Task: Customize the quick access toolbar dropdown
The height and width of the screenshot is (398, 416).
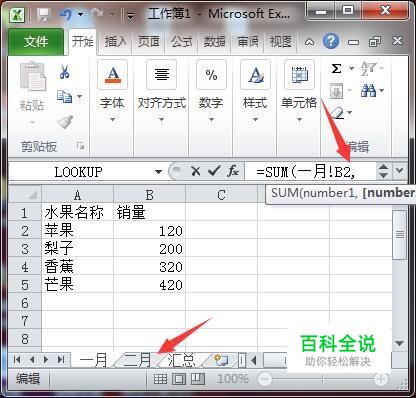Action: pos(130,15)
